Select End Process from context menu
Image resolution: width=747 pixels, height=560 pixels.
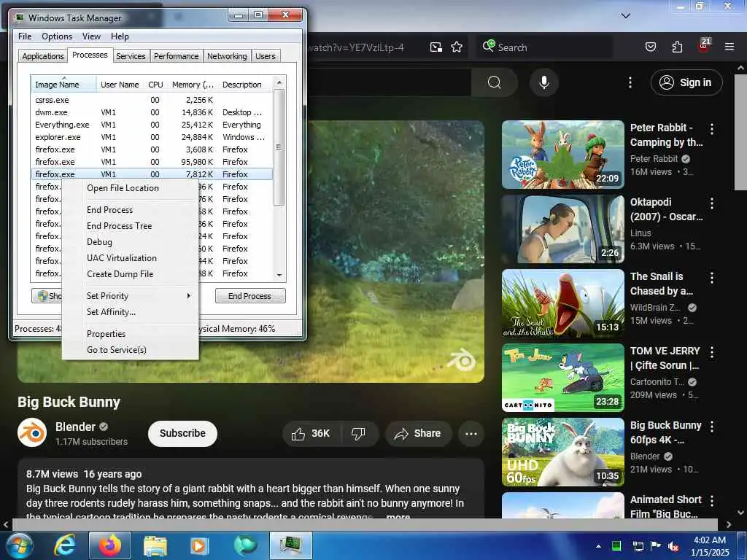coord(109,210)
